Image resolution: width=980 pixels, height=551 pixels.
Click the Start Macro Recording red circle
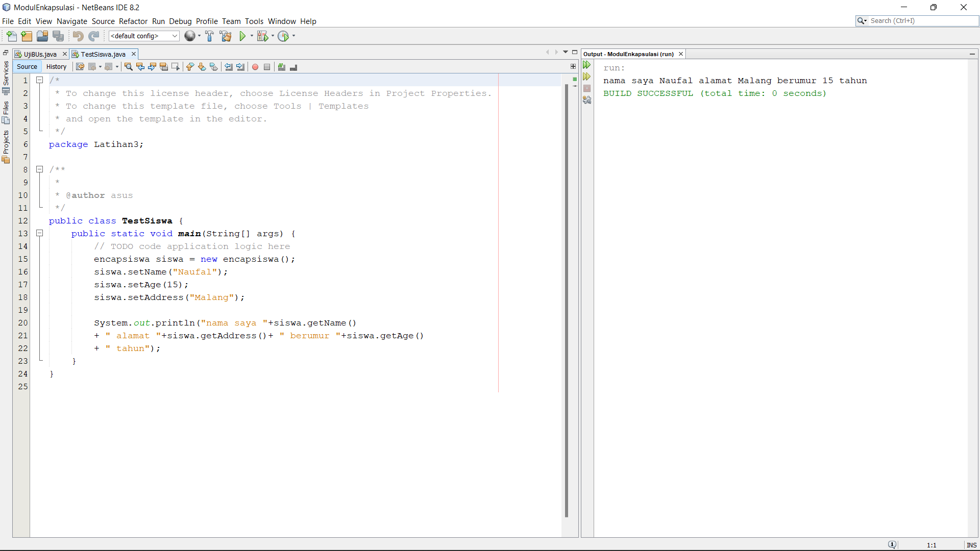[x=255, y=67]
